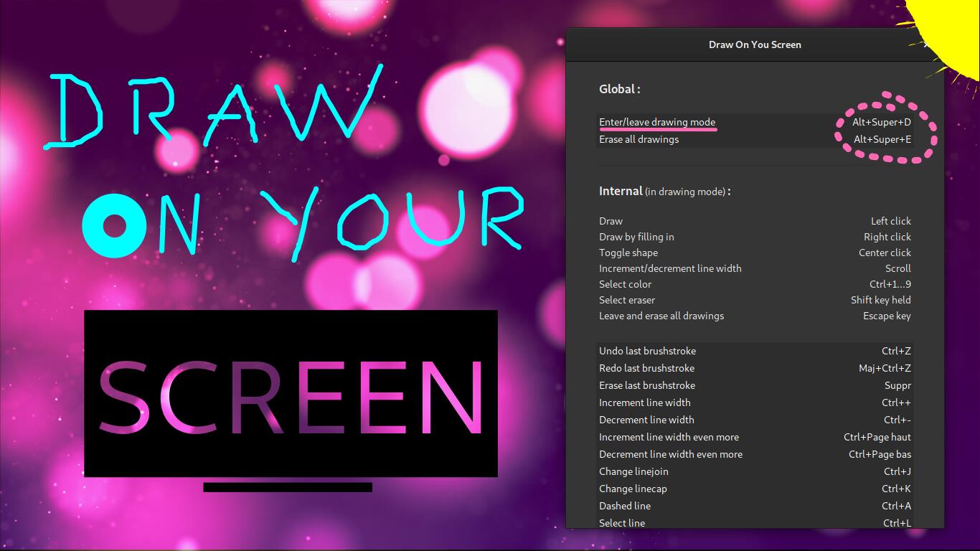This screenshot has width=980, height=551.
Task: Select the 'Erase last brushstroke' row
Action: [x=647, y=385]
